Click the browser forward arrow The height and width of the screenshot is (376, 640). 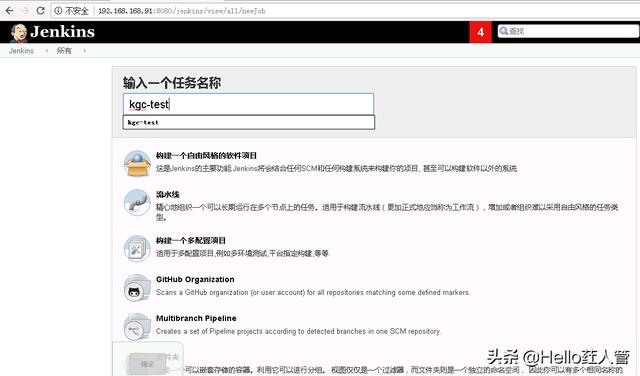25,11
